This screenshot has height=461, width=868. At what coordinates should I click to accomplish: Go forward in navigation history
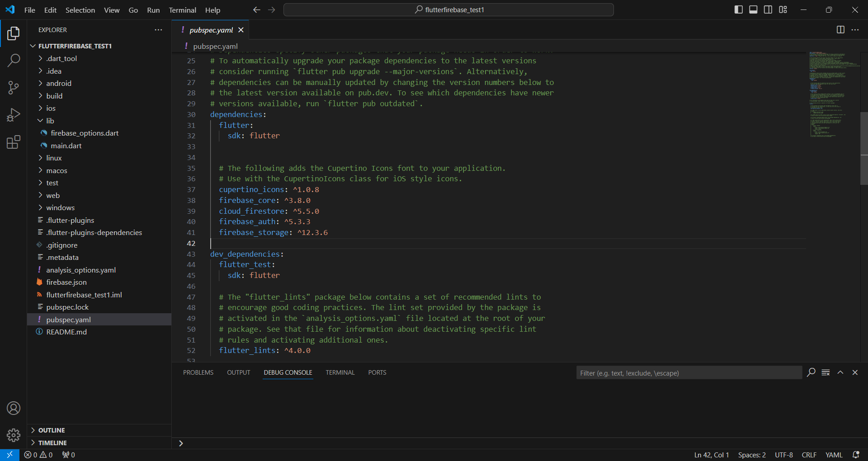272,9
